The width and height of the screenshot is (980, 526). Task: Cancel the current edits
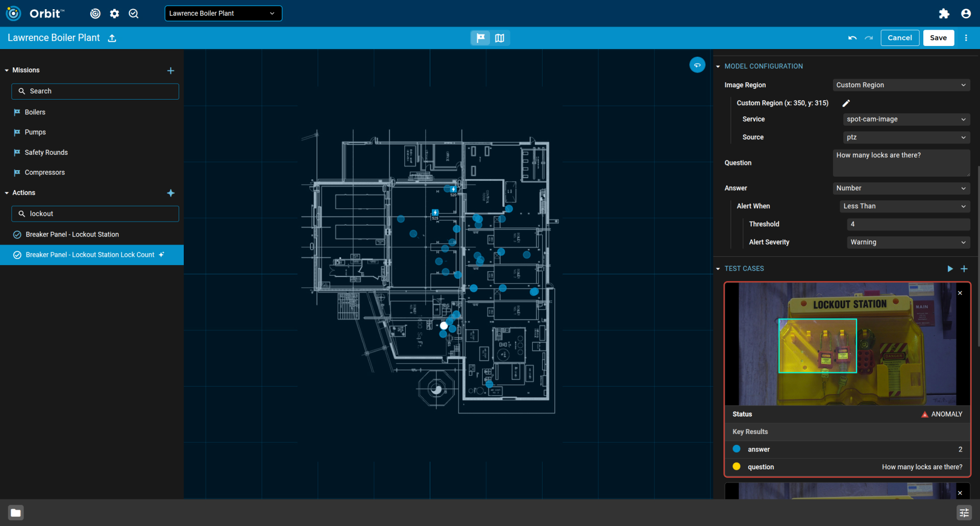[900, 38]
